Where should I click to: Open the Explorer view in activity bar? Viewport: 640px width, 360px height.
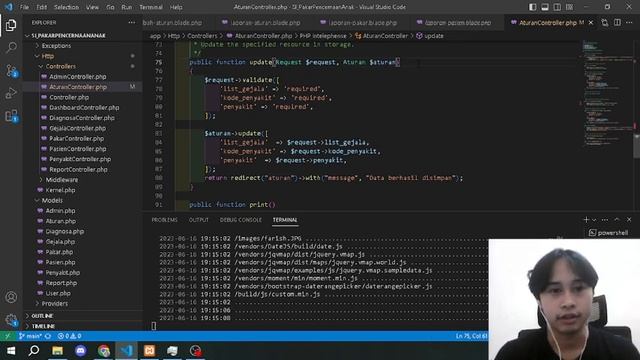click(11, 25)
